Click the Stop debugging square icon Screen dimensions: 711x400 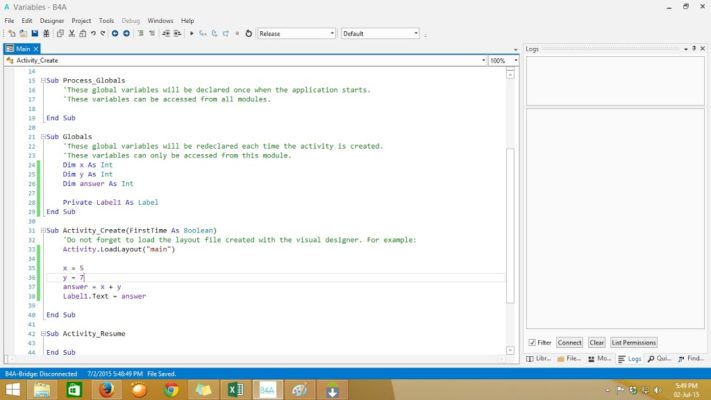[x=237, y=34]
